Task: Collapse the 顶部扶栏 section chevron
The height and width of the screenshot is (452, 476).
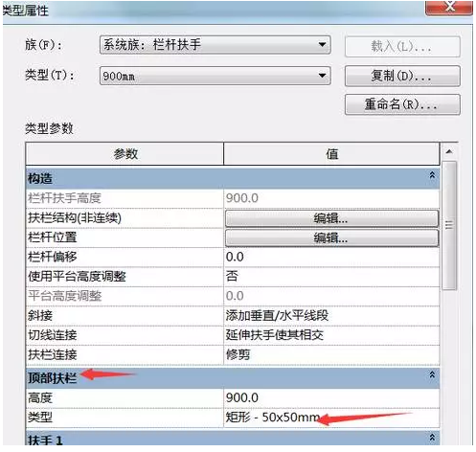Action: [432, 374]
